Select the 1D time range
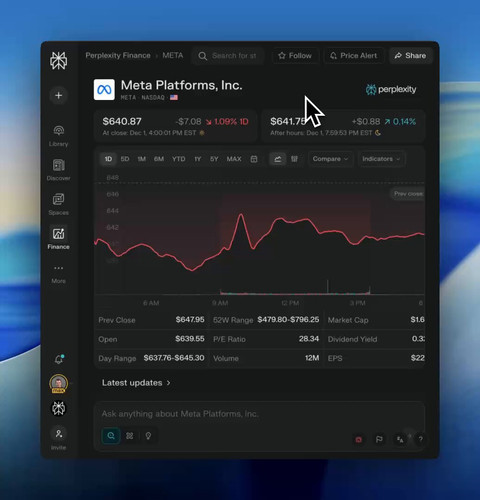This screenshot has width=480, height=500. 108,159
